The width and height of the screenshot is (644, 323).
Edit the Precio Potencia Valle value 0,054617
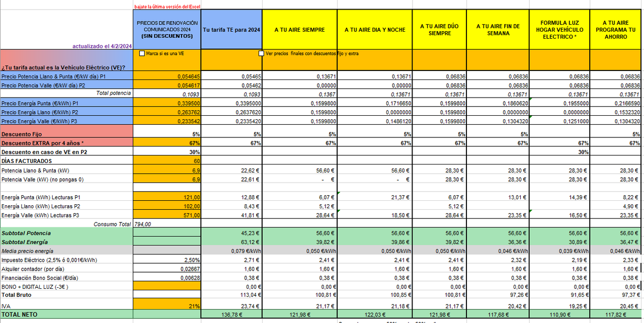click(167, 85)
